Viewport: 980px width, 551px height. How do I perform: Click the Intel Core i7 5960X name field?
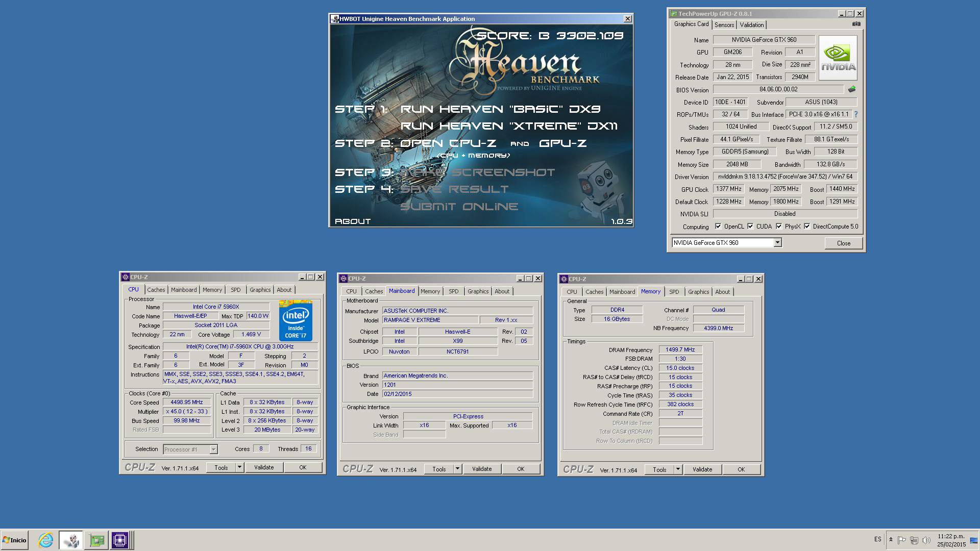click(216, 307)
